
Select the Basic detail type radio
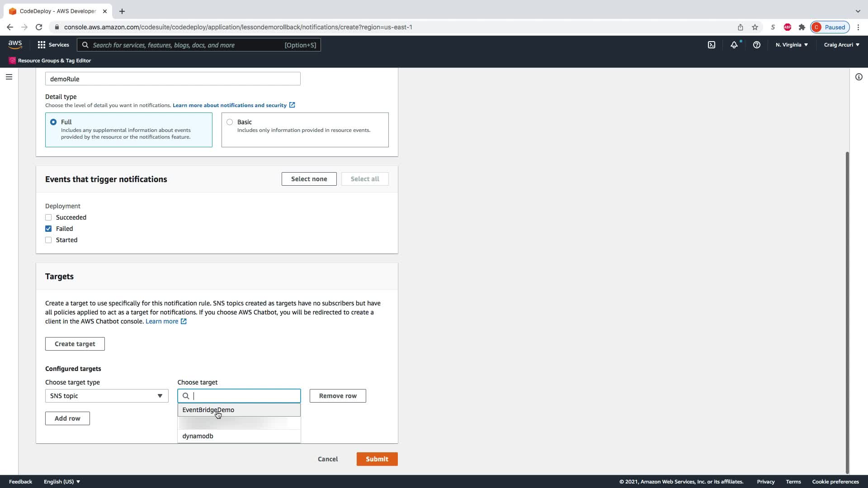tap(230, 122)
